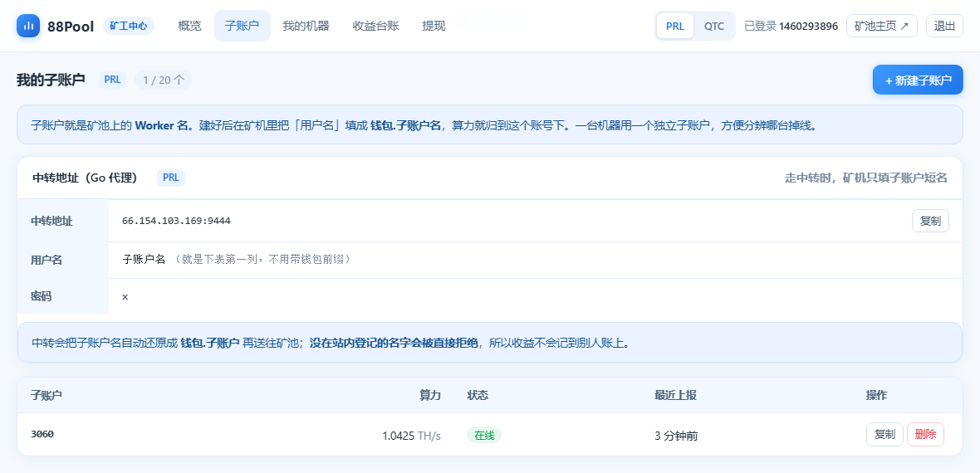Screen dimensions: 980x473
Task: Click the 走中转时，矿机只填子账户短名 hint
Action: tap(865, 178)
